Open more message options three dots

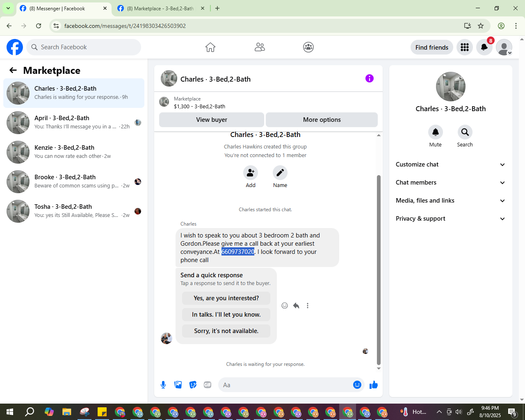pos(308,306)
